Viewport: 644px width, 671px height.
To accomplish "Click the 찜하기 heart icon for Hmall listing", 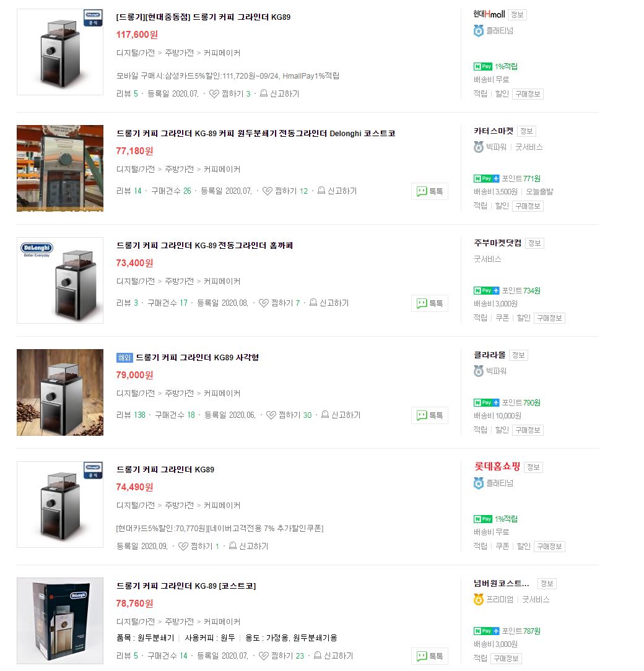I will pyautogui.click(x=214, y=93).
